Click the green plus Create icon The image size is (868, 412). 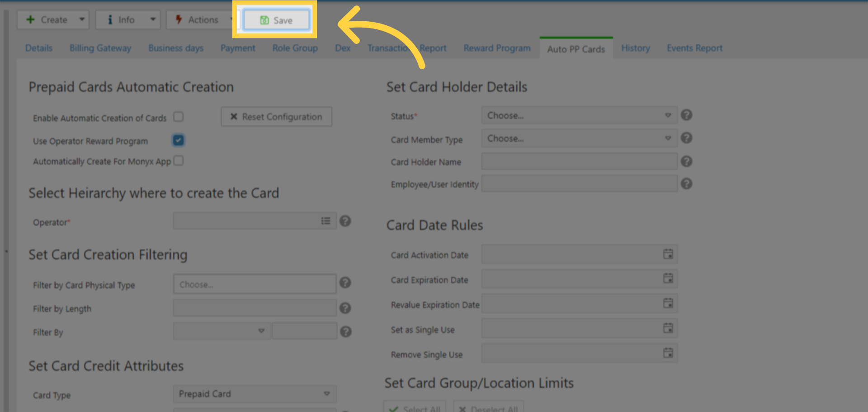[30, 19]
